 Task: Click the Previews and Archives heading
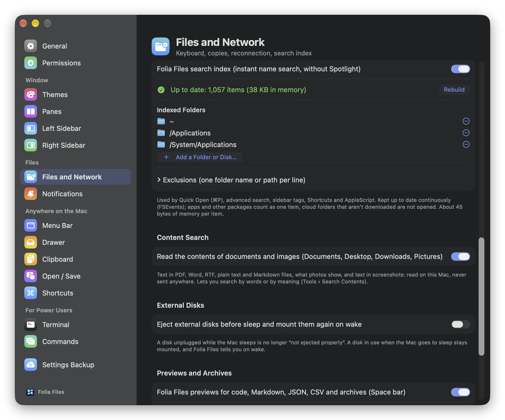pos(194,373)
